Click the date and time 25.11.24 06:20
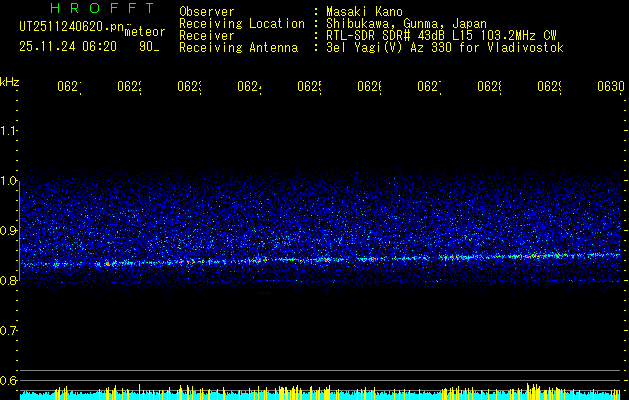The width and height of the screenshot is (629, 400). coord(68,47)
